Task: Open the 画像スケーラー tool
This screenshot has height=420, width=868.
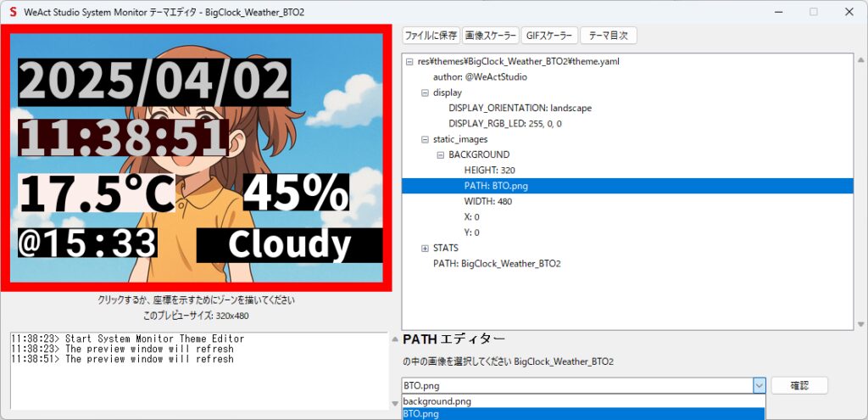Action: point(490,36)
